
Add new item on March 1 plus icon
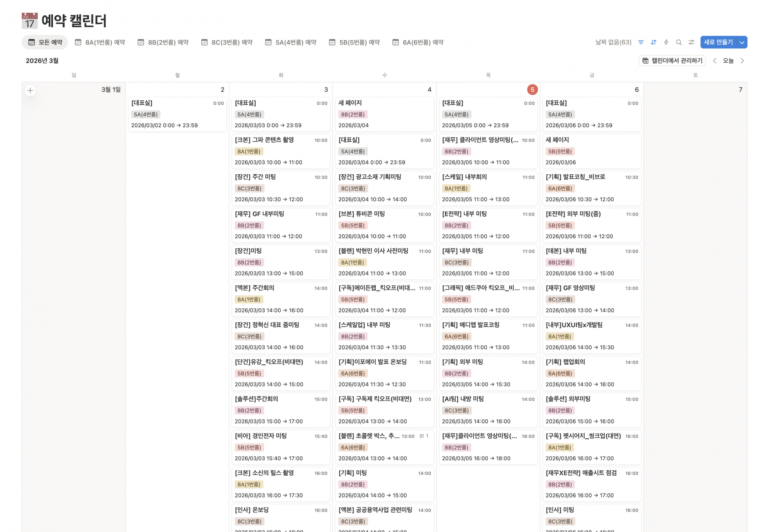[30, 90]
